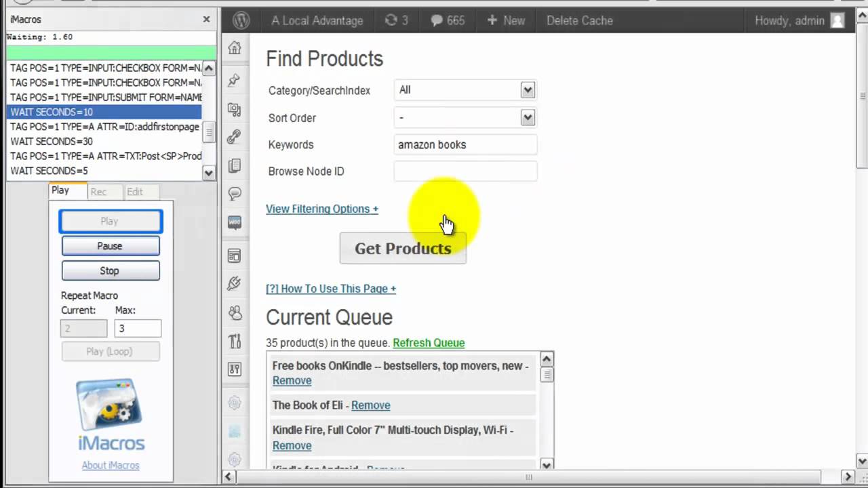Click the Repeat Macro Max field
The height and width of the screenshot is (488, 868).
(x=138, y=328)
